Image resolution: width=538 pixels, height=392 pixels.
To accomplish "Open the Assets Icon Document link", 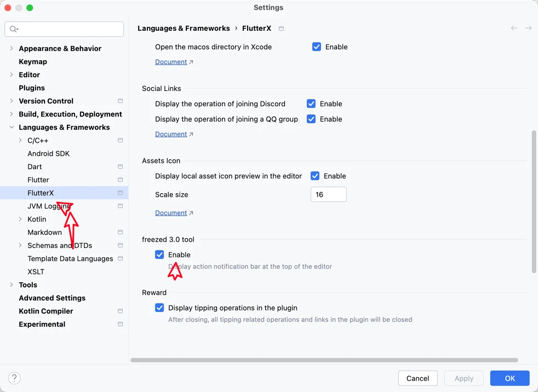I will (171, 213).
